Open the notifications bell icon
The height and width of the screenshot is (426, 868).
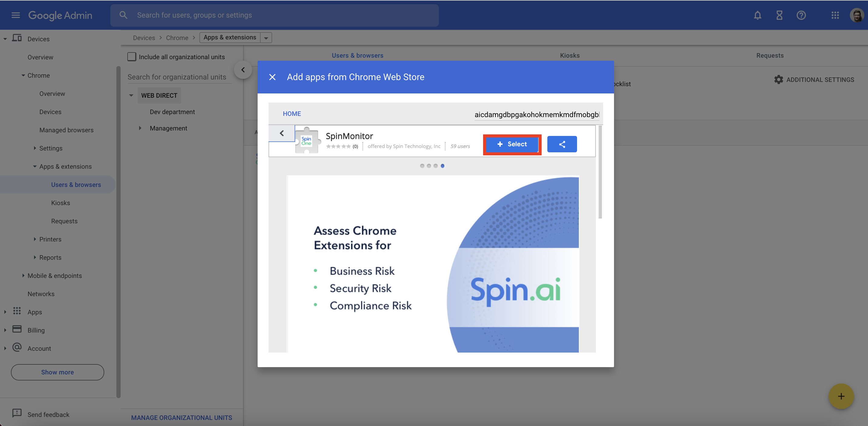(x=757, y=15)
